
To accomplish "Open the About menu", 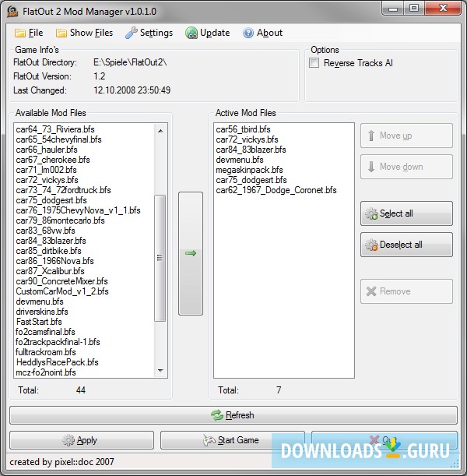I will (263, 33).
